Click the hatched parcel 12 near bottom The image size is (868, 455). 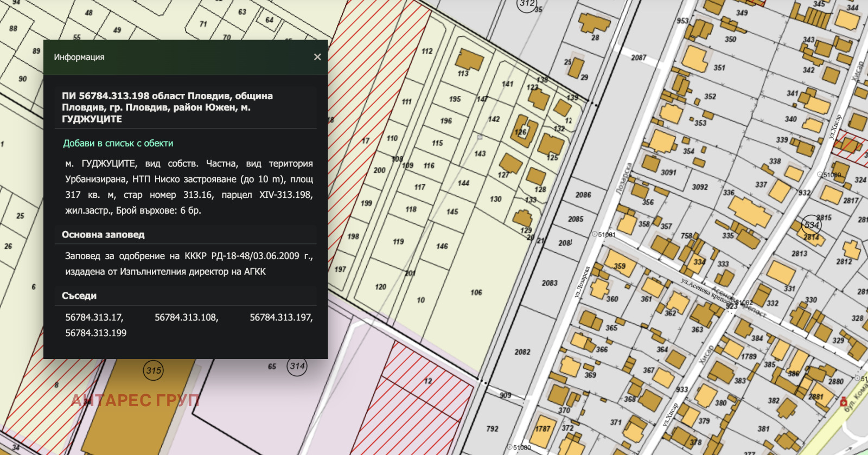(x=428, y=381)
